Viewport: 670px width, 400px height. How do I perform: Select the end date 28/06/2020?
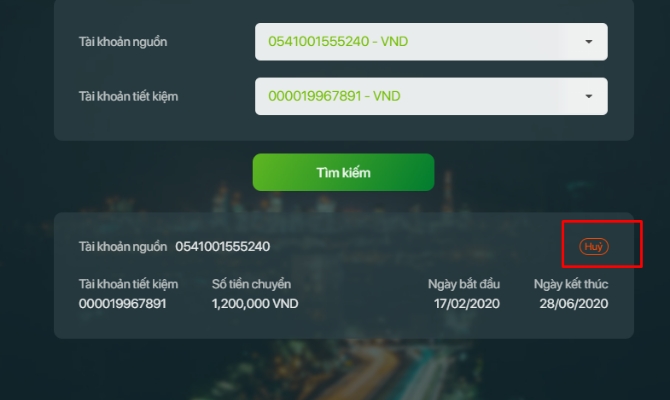pyautogui.click(x=573, y=304)
